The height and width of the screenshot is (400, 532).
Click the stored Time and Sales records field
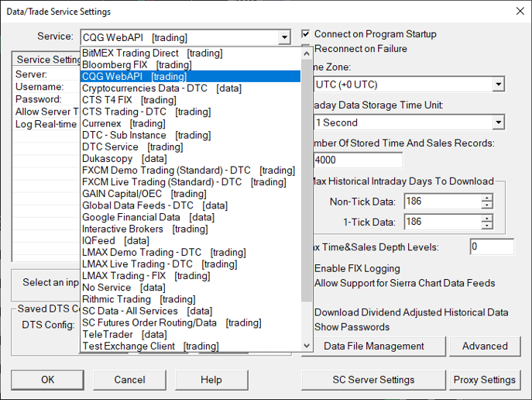pyautogui.click(x=359, y=160)
